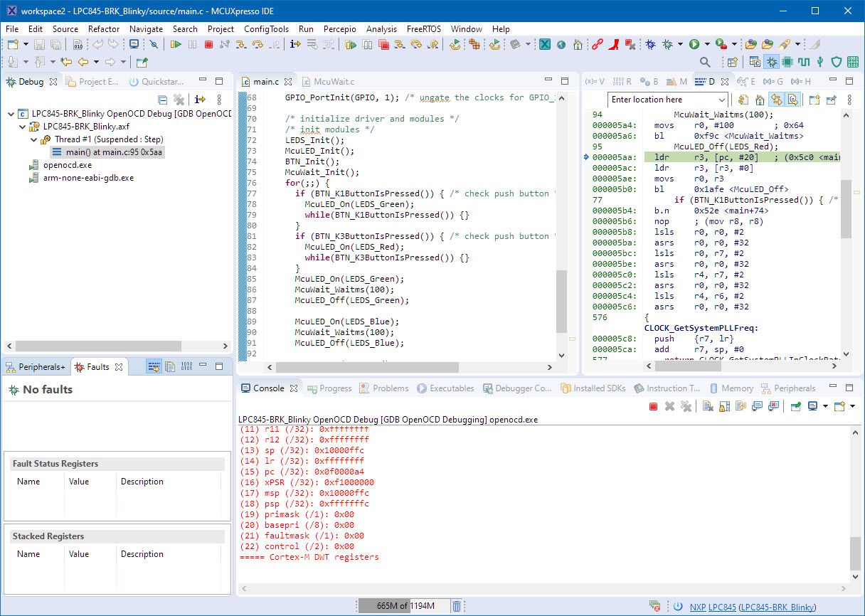This screenshot has width=865, height=616.
Task: Click the heap memory status bar
Action: pos(403,606)
